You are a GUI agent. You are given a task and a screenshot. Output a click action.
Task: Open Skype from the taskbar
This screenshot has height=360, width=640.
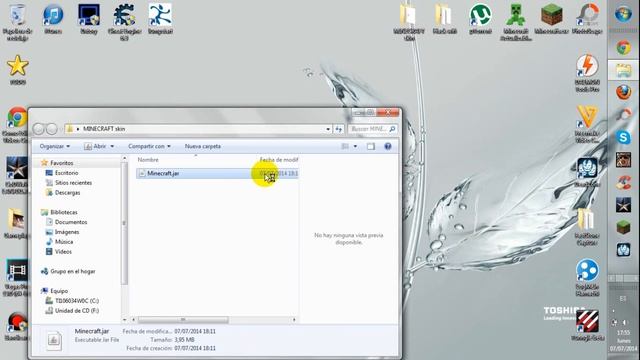click(x=623, y=138)
